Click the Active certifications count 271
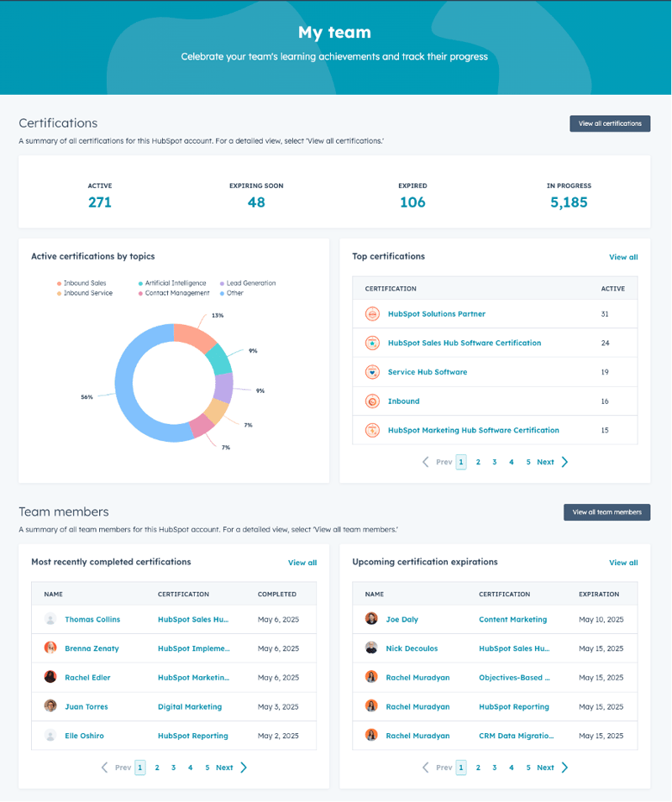672x802 pixels. 100,202
